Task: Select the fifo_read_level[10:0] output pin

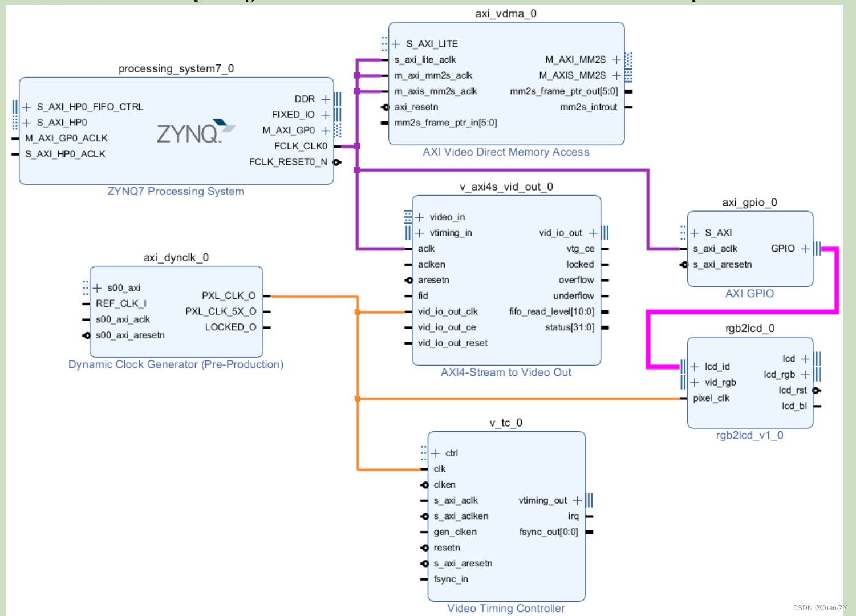Action: 551,311
